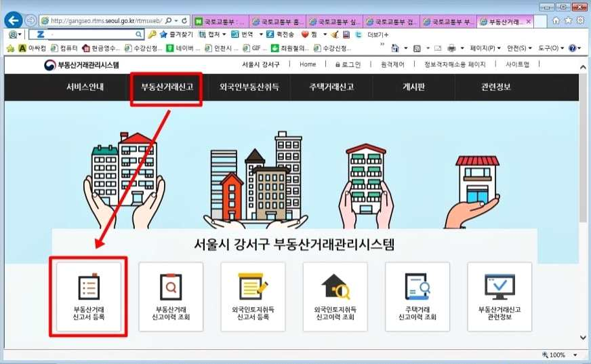Open the 서비스안내 menu
The width and height of the screenshot is (591, 364).
pos(85,87)
